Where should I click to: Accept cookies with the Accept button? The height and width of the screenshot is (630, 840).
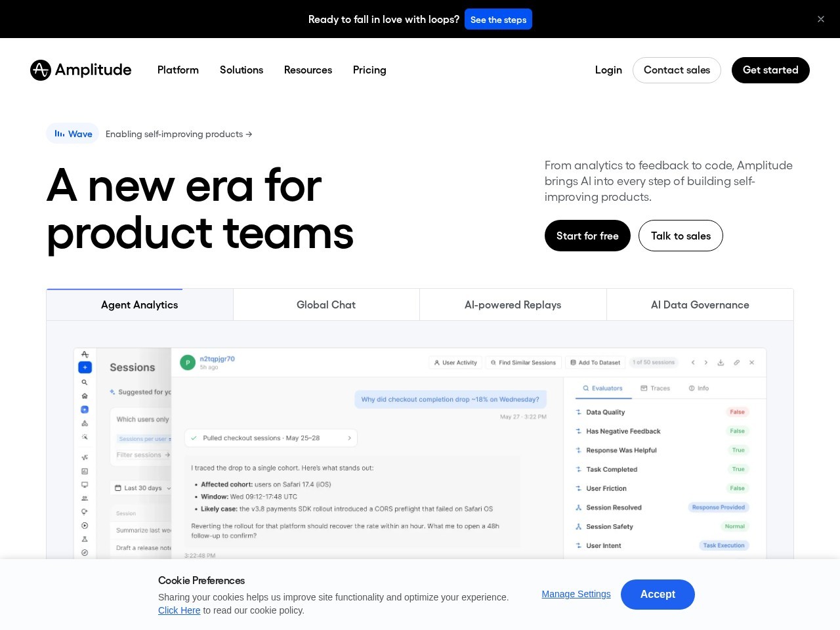click(658, 595)
